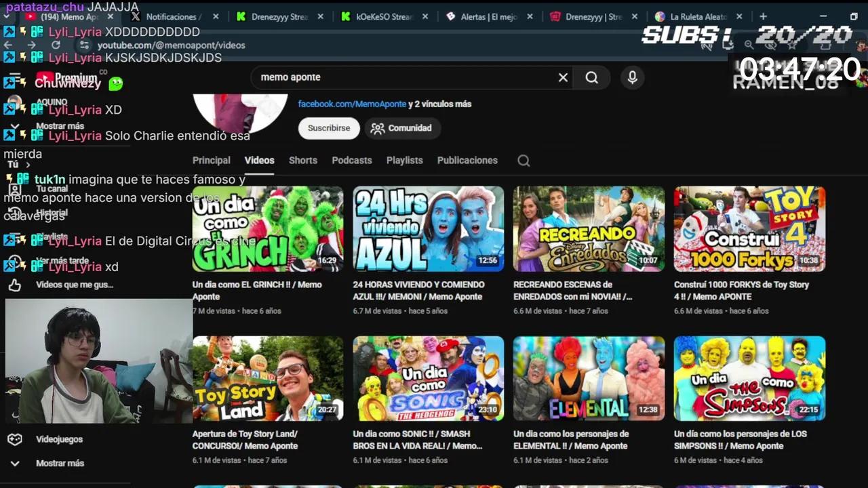Screen dimensions: 868x488
Task: Click title 'Un dia como los personajes de ELEMENTAL'
Action: 571,440
